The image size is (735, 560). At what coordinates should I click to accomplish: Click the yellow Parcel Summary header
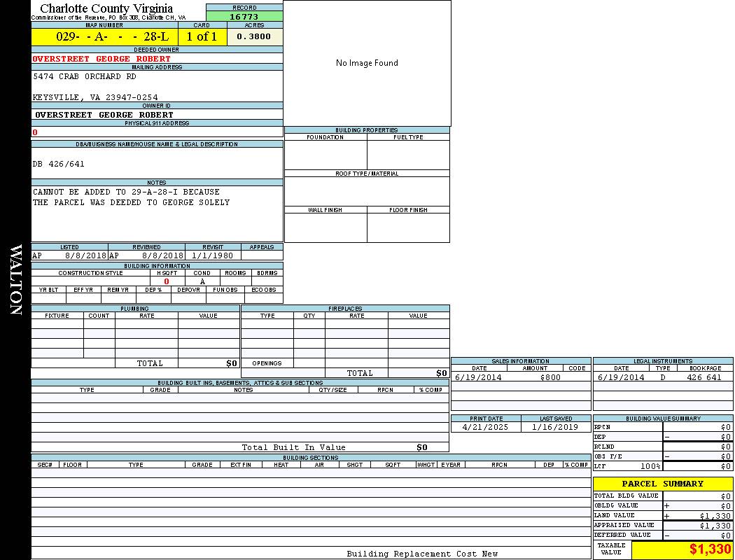click(662, 484)
